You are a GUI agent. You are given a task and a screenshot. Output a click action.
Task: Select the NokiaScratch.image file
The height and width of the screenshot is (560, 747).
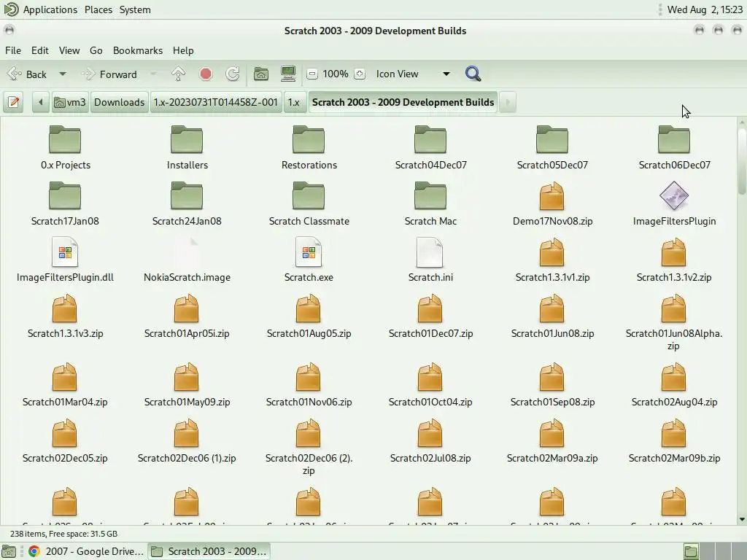coord(187,260)
